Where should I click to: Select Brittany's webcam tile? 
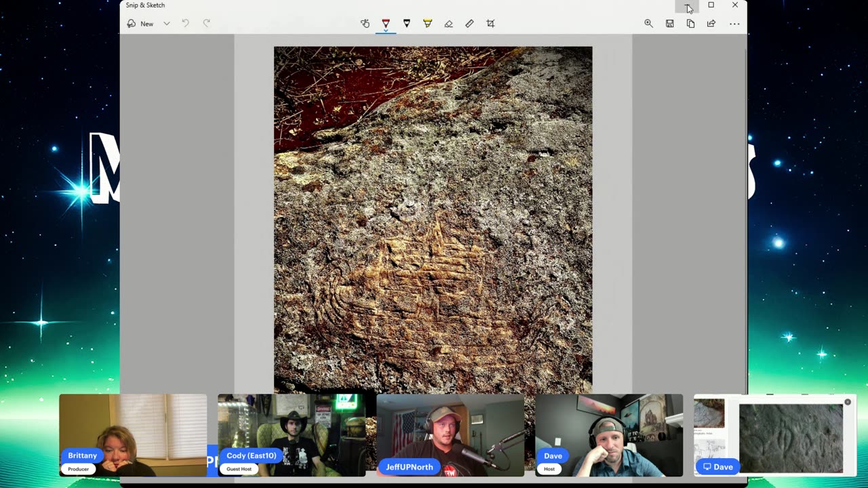[133, 435]
